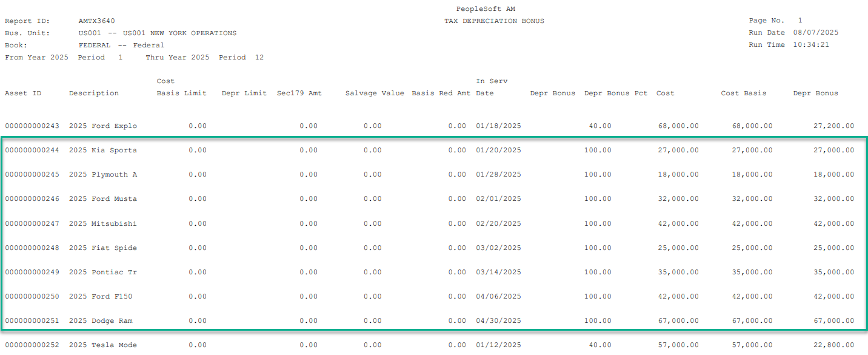Select the 2025 Dodge Ram description

(x=101, y=320)
